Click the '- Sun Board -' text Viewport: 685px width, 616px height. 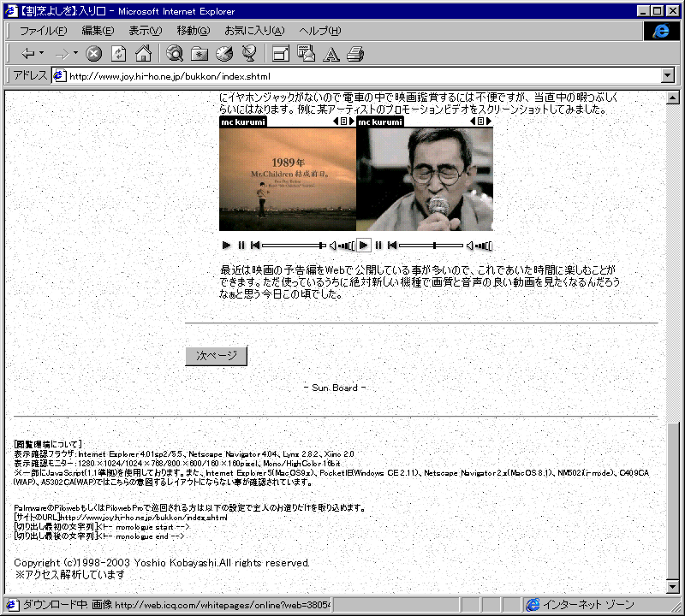tap(335, 388)
